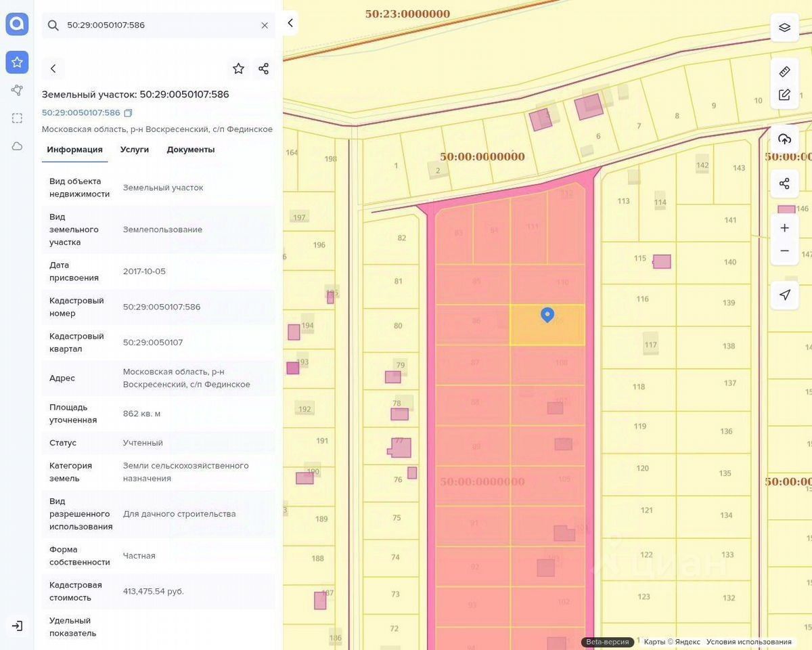Share this land plot from info panel

pyautogui.click(x=263, y=68)
